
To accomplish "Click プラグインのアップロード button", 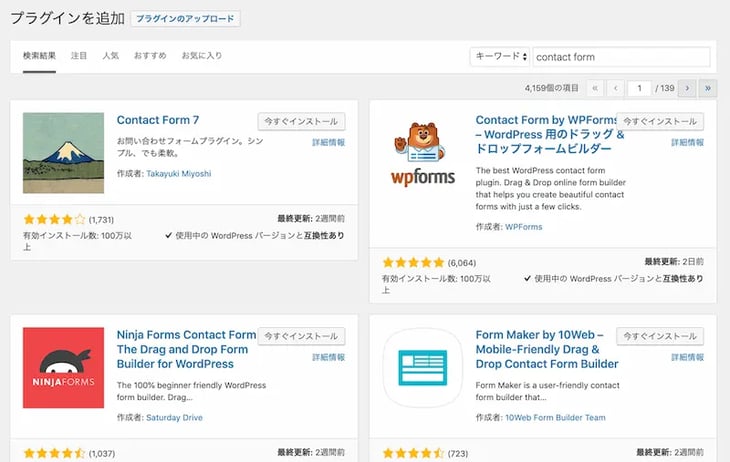I will point(185,18).
